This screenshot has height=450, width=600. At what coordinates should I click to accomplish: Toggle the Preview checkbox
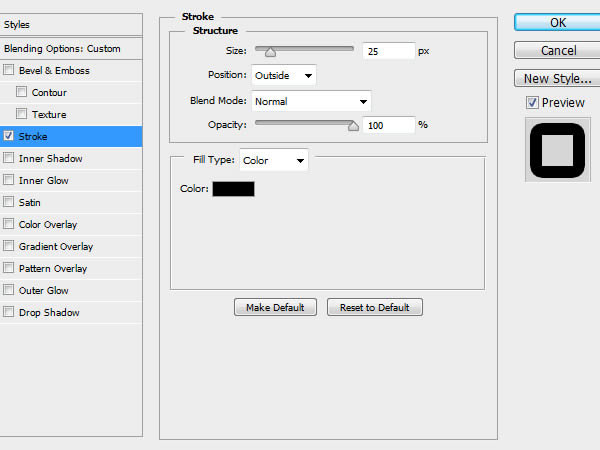532,103
